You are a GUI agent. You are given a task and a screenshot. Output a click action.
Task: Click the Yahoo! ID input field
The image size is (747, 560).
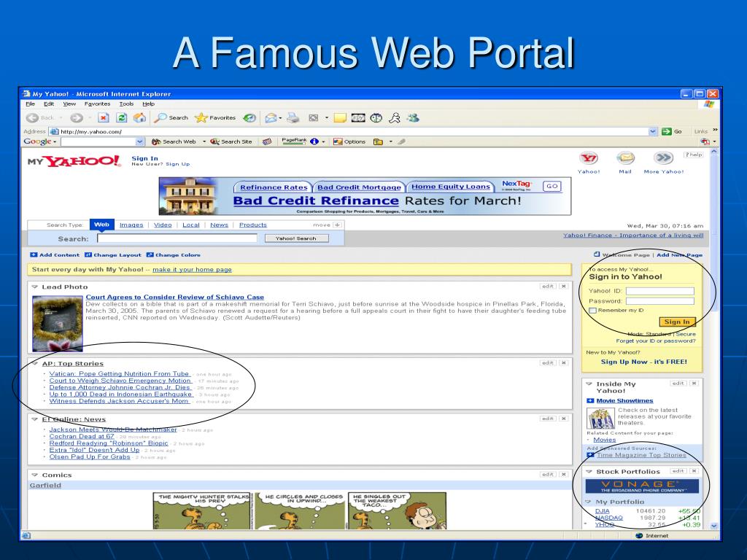[659, 291]
